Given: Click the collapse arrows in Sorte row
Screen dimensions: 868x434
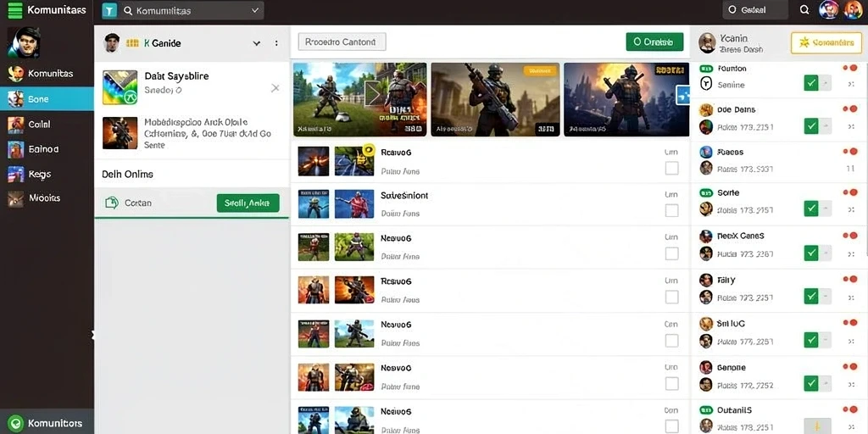Looking at the screenshot, I should (851, 210).
